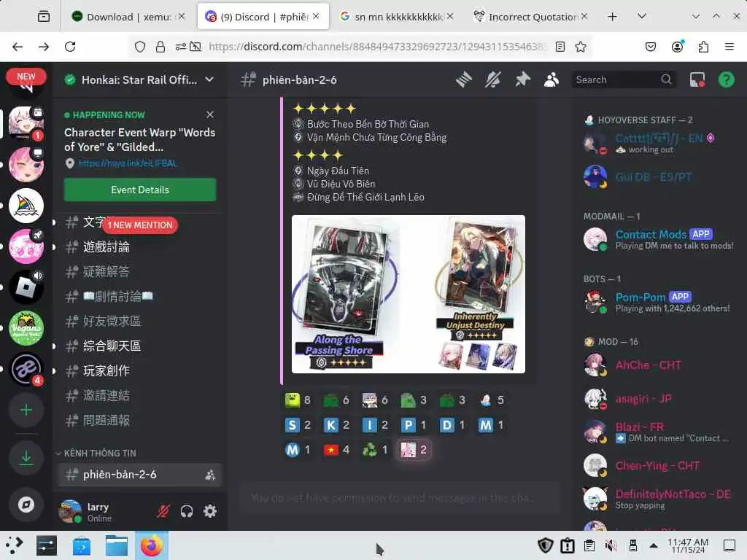Open asagiri - JP member profile
This screenshot has height=560, width=747.
(659, 399)
